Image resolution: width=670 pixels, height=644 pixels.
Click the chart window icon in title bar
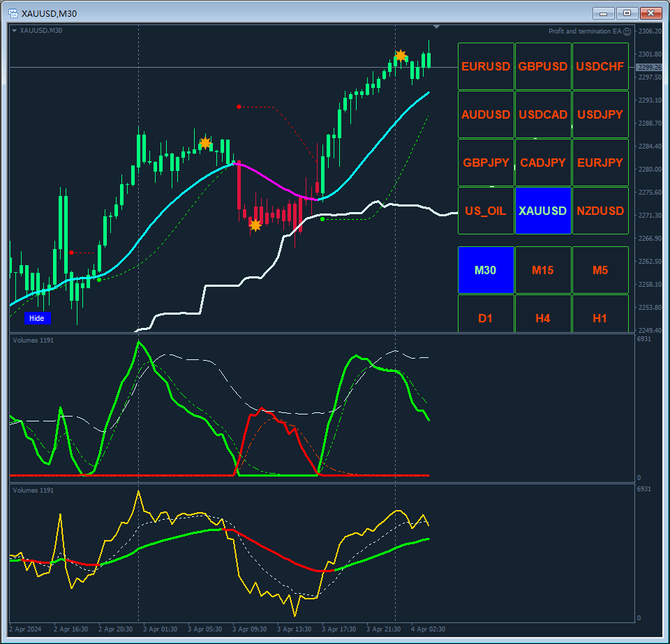pos(13,13)
